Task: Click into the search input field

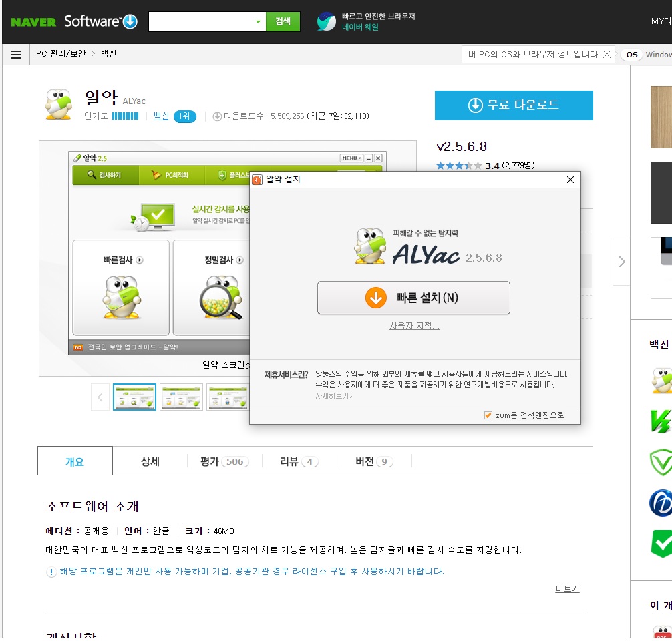Action: click(x=202, y=21)
